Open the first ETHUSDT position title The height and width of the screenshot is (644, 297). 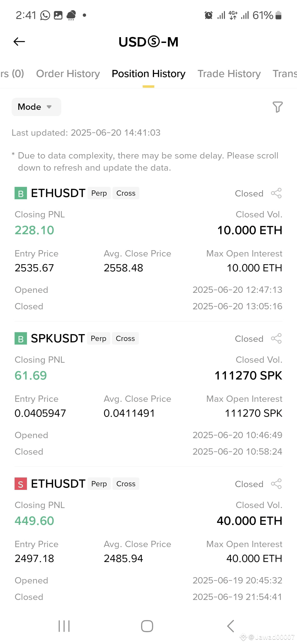tap(58, 193)
